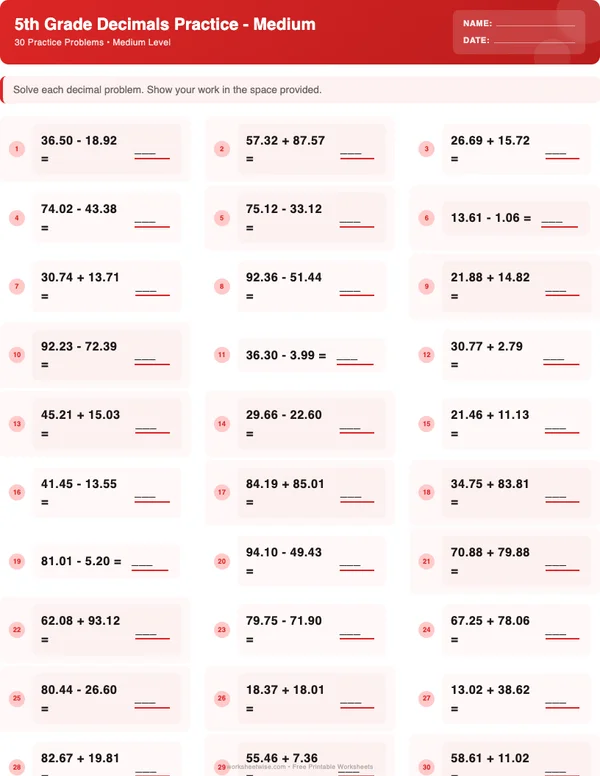Select the number 17 problem badge
This screenshot has height=776, width=600.
point(221,492)
